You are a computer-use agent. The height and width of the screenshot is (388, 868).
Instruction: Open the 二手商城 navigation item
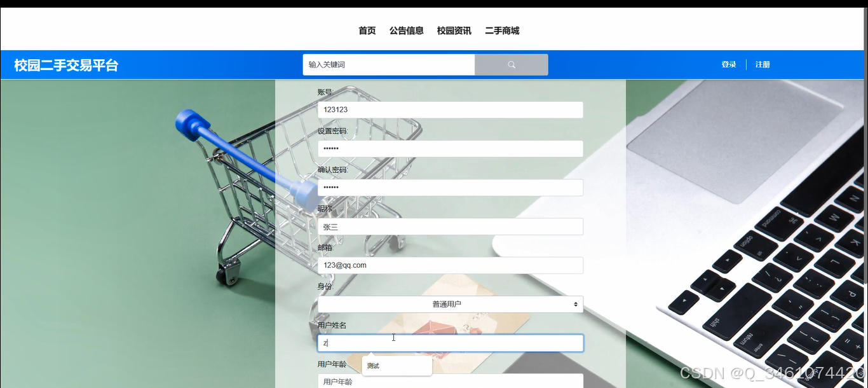pos(502,31)
